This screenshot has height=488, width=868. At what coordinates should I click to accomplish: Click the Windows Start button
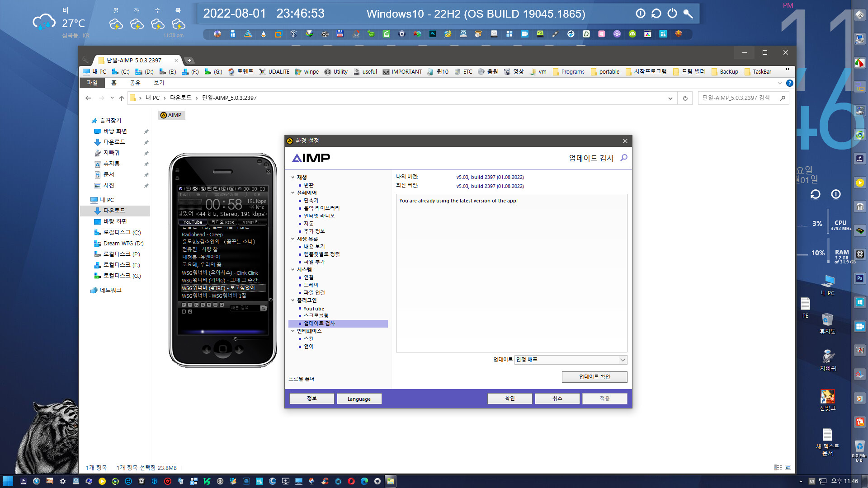(x=8, y=481)
